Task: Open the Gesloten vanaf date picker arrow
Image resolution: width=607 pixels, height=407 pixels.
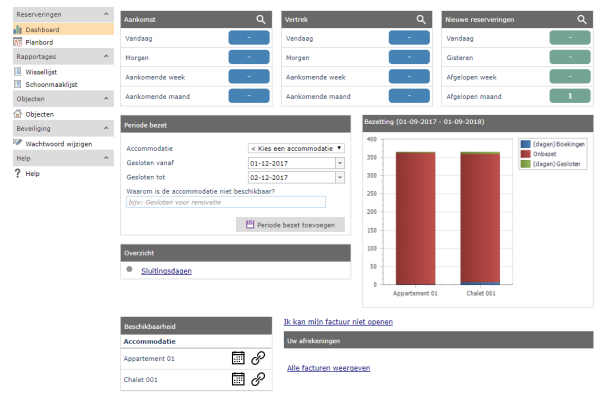Action: tap(340, 163)
